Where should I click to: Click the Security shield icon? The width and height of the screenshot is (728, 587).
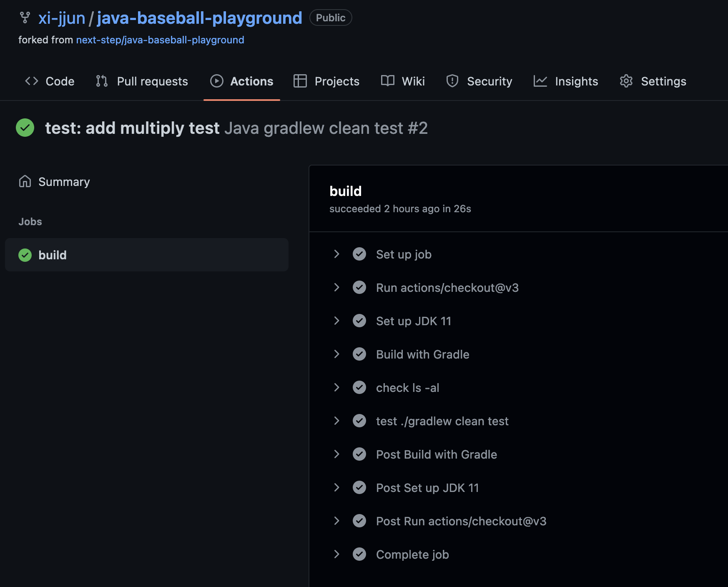(x=452, y=81)
